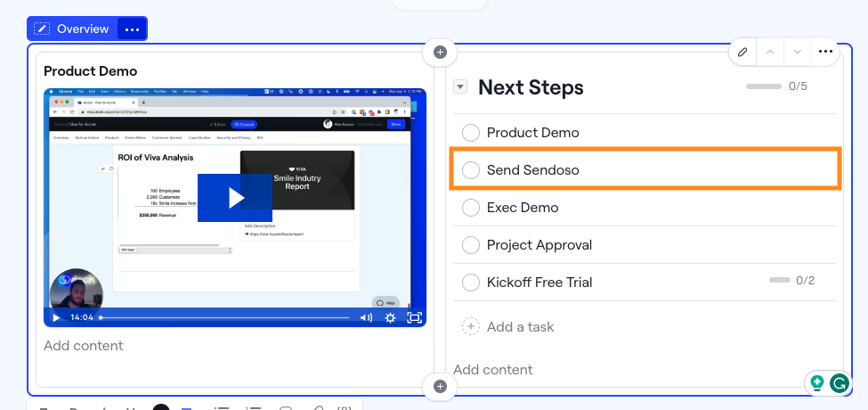868x410 pixels.
Task: Mark Send Sendoso as complete
Action: (x=471, y=170)
